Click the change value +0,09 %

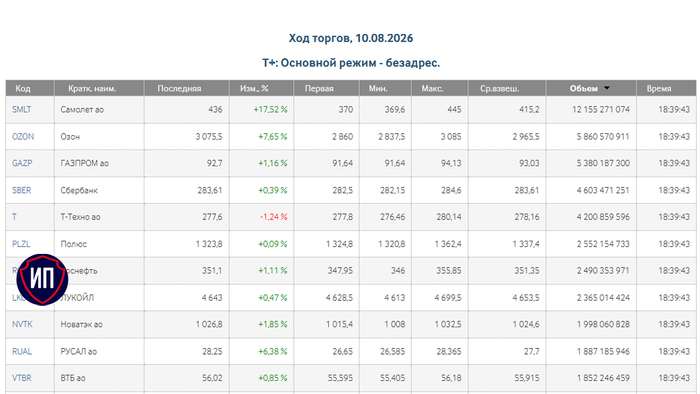pos(273,244)
